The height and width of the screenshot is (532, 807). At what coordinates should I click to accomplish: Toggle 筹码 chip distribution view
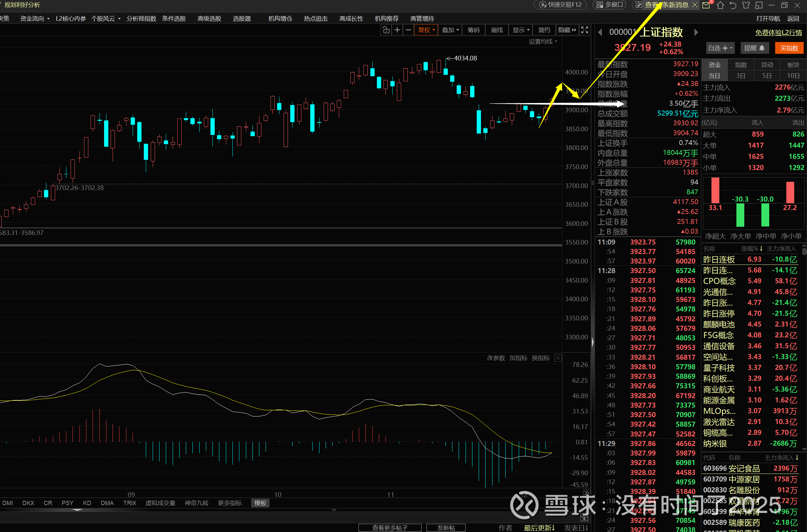473,30
